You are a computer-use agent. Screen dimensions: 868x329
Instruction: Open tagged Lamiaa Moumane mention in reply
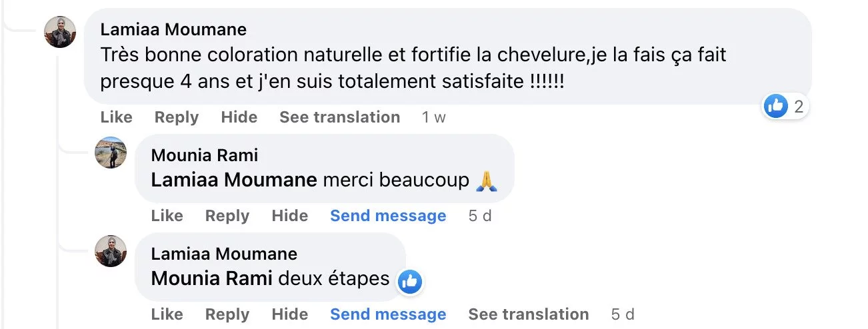coord(233,180)
